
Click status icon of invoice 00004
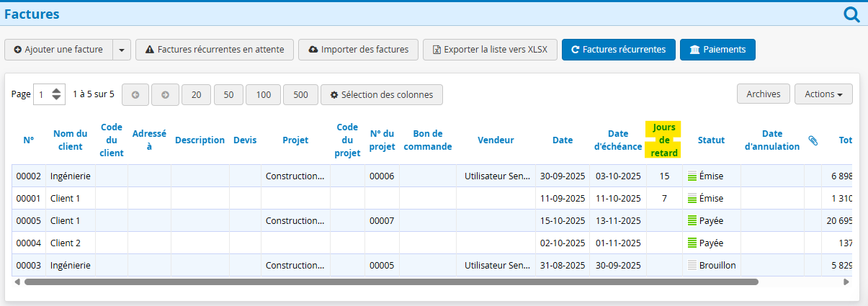pyautogui.click(x=692, y=243)
